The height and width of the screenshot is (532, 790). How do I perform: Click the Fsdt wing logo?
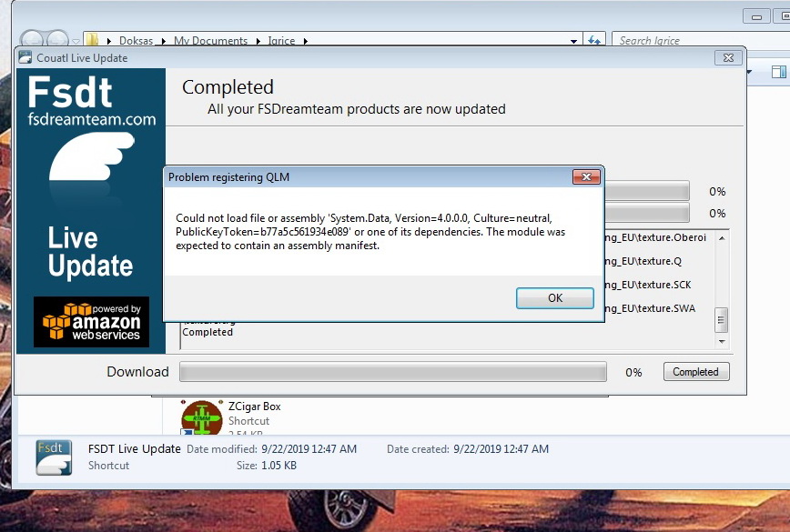click(x=92, y=156)
